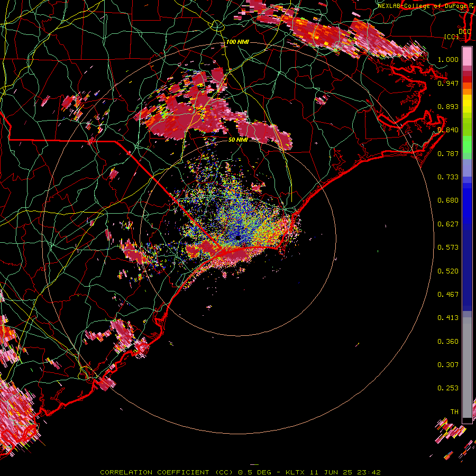
Task: Click the [CC] product label
Action: [x=451, y=36]
